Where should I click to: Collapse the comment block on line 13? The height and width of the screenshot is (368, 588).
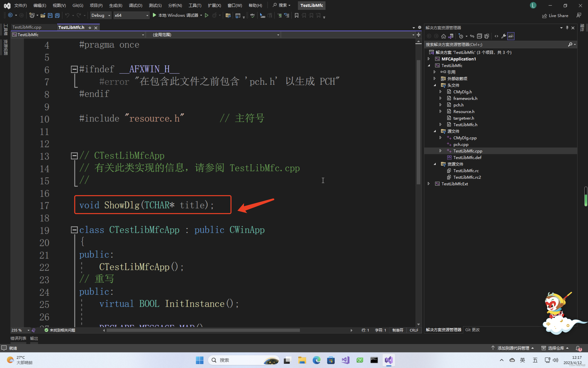point(74,156)
